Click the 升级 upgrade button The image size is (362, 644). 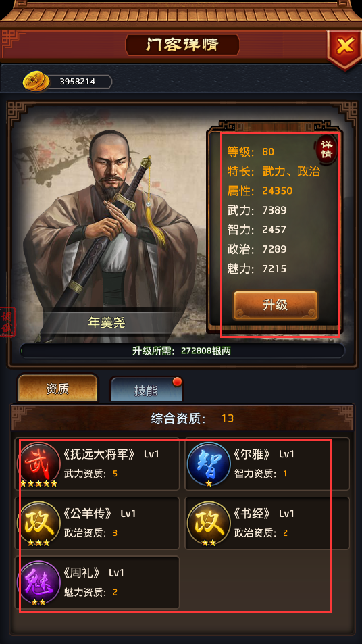(276, 305)
